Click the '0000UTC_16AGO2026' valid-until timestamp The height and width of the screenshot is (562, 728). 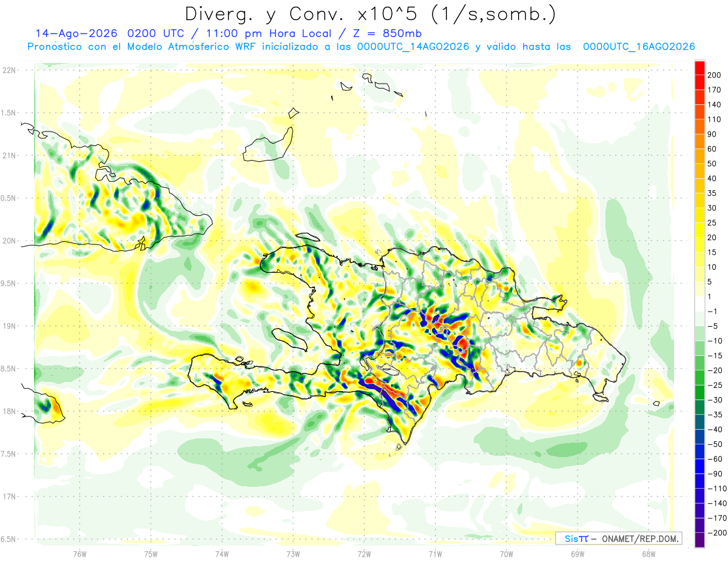tap(639, 47)
